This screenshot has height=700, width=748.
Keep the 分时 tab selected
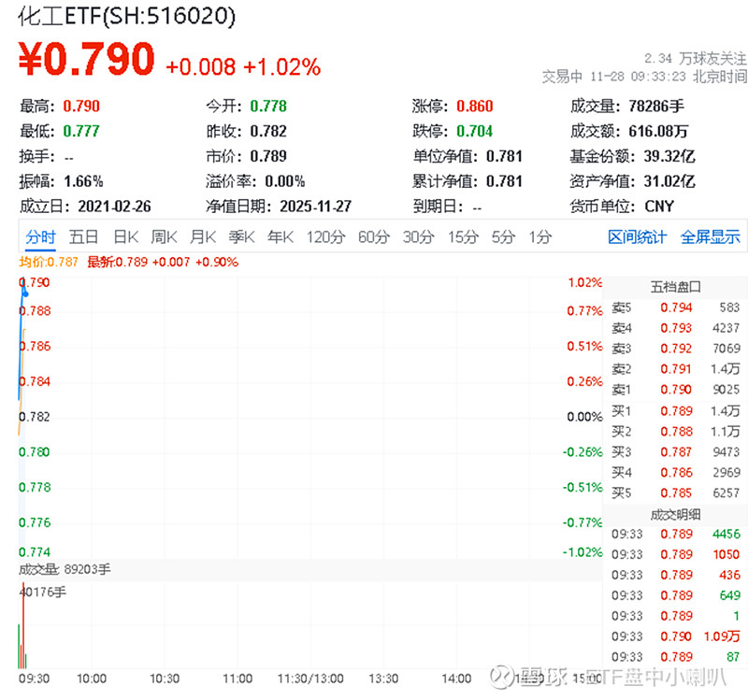39,237
